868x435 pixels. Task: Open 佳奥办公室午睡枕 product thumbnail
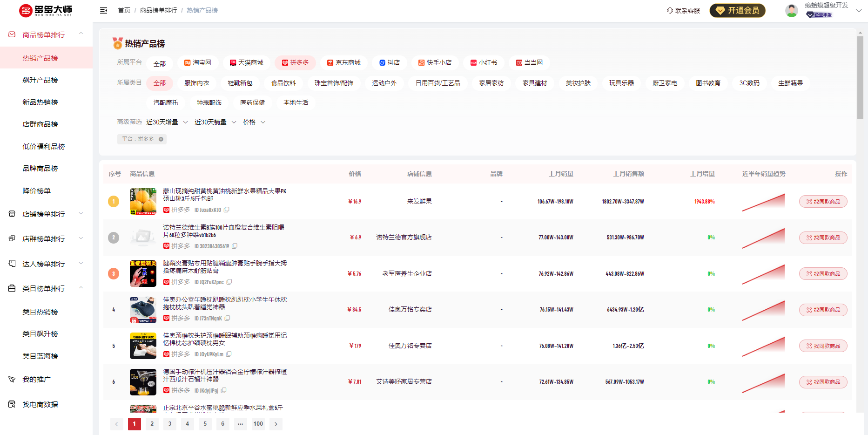point(143,310)
